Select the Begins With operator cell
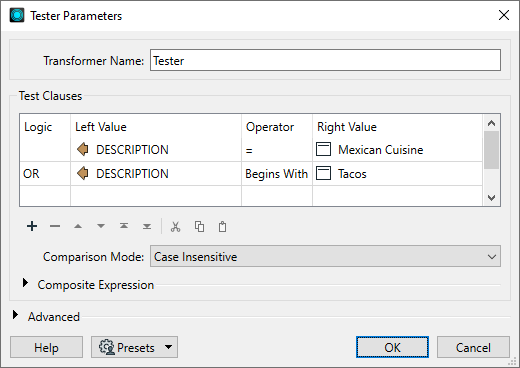Viewport: 520px width, 368px height. pos(277,174)
